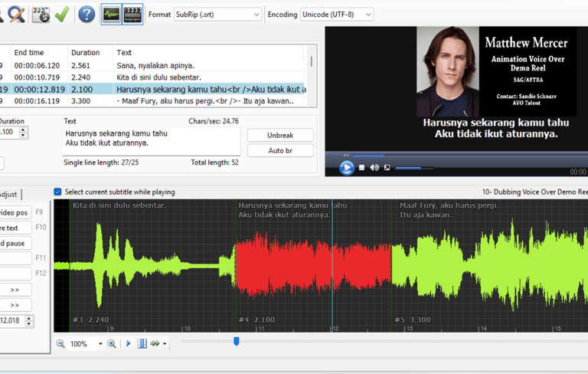Screen dimensions: 588x374
Task: Toggle the video player display button
Action: 132,15
